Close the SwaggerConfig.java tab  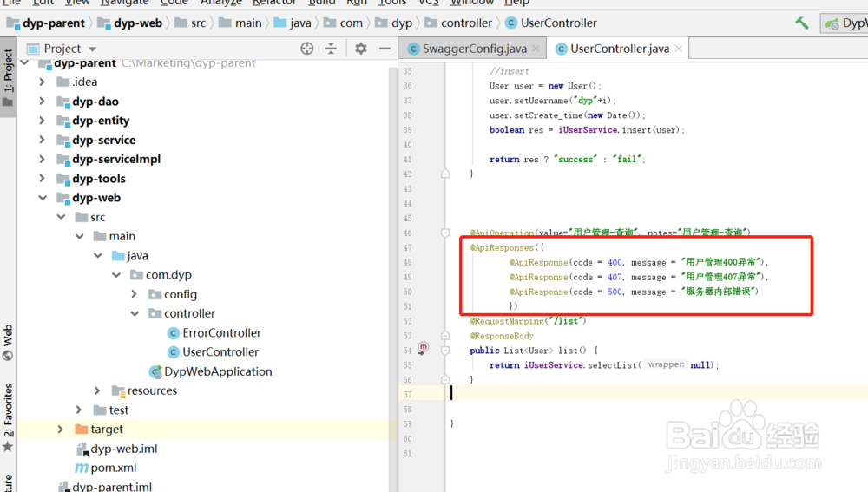pyautogui.click(x=536, y=49)
